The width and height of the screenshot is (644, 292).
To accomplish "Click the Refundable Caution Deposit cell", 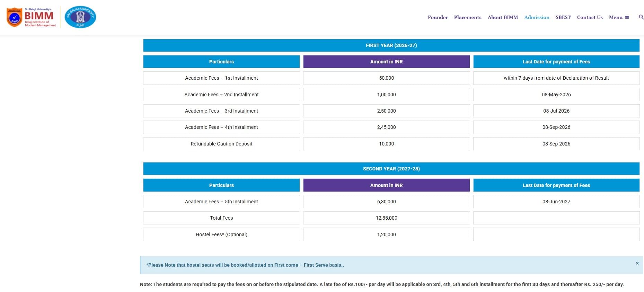I will [221, 144].
